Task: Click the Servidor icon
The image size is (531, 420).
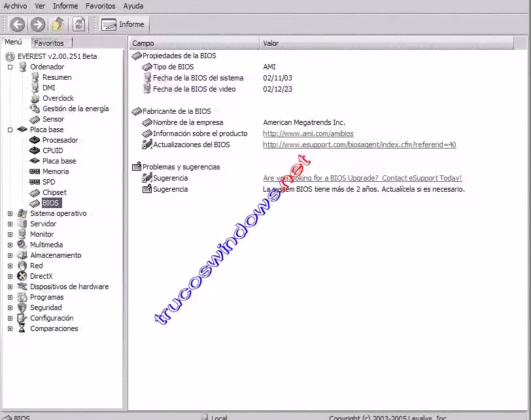Action: tap(22, 224)
